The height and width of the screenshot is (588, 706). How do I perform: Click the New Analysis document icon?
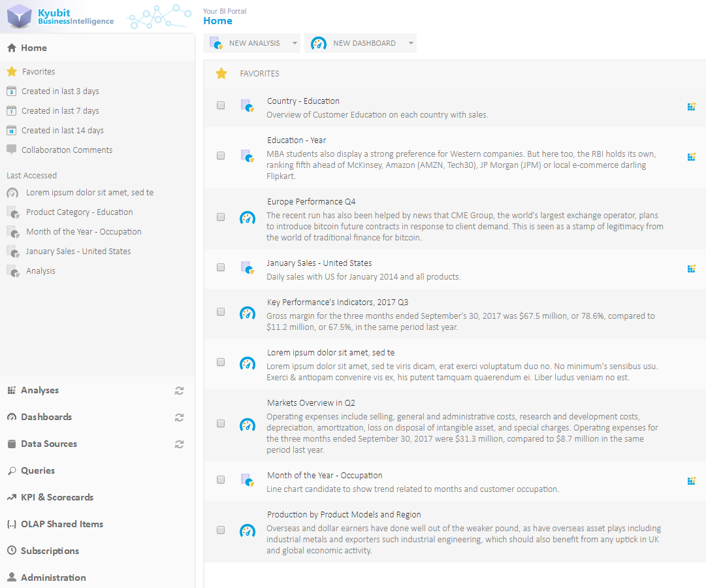click(x=216, y=43)
